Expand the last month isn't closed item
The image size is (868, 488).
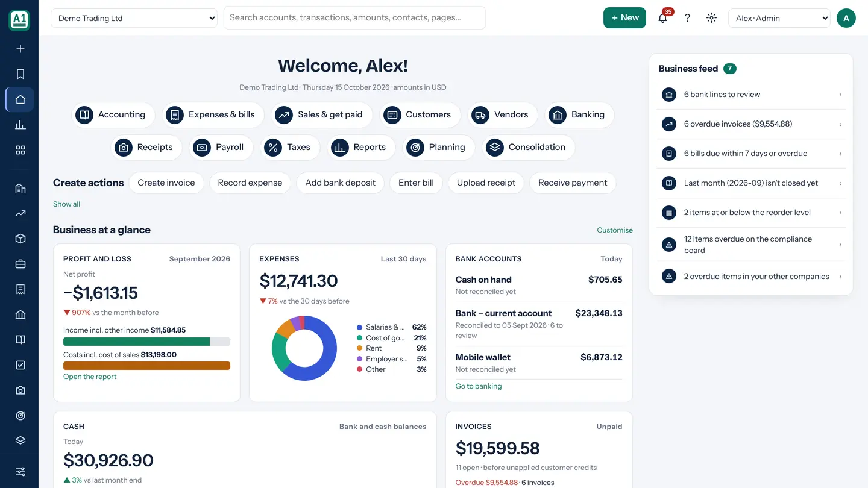pos(751,183)
